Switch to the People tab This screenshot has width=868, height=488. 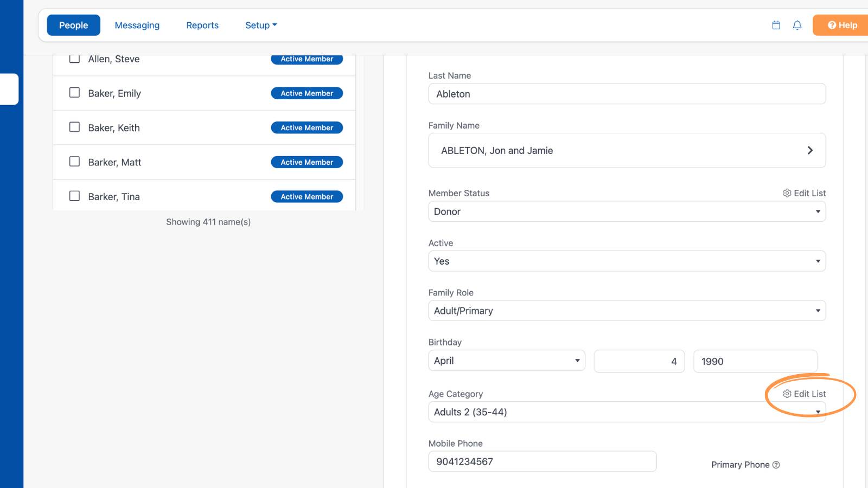coord(73,25)
